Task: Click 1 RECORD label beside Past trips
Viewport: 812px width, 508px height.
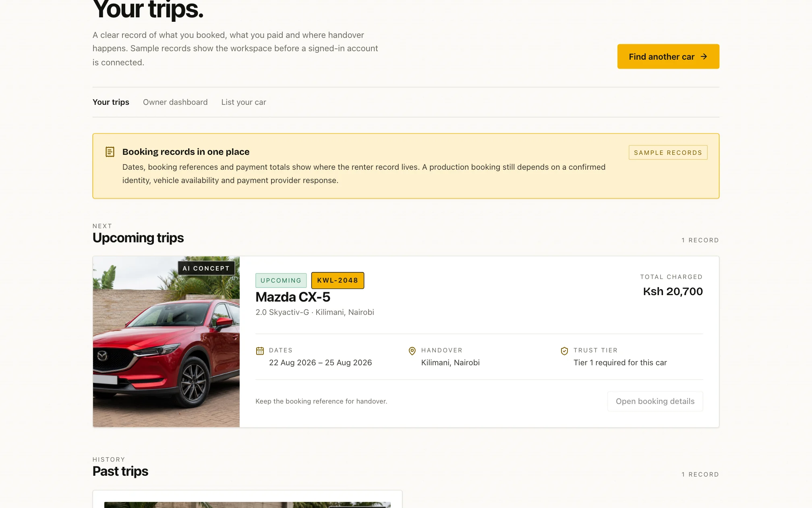Action: point(700,475)
